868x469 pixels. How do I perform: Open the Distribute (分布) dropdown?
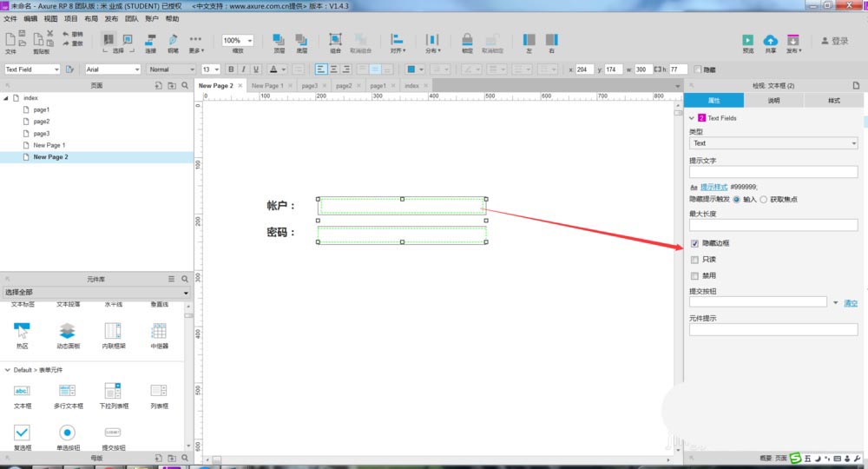(432, 43)
